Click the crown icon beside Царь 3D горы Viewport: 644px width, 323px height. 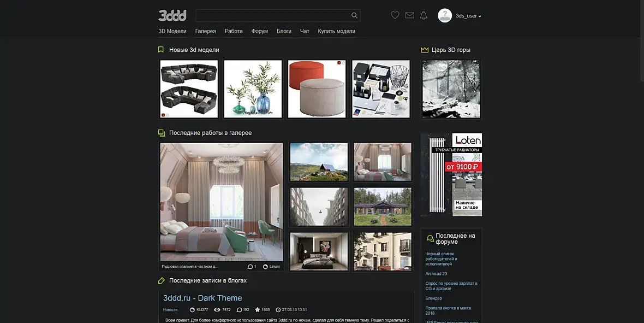point(425,50)
